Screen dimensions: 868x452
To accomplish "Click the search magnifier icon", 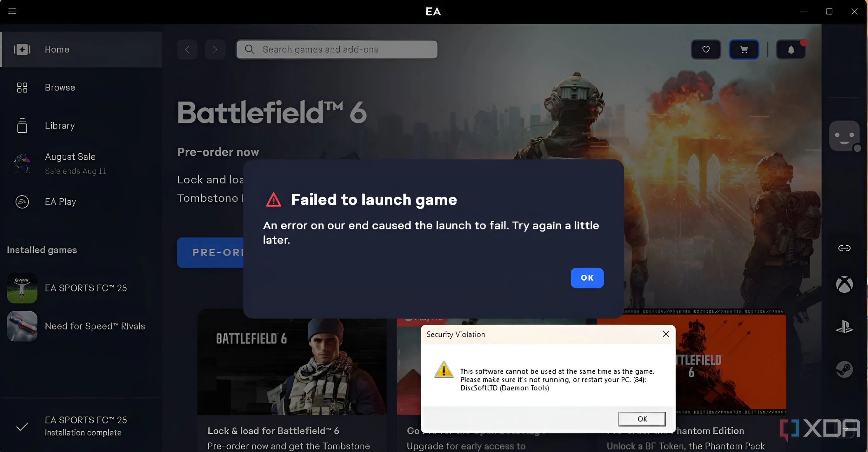I will coord(249,50).
